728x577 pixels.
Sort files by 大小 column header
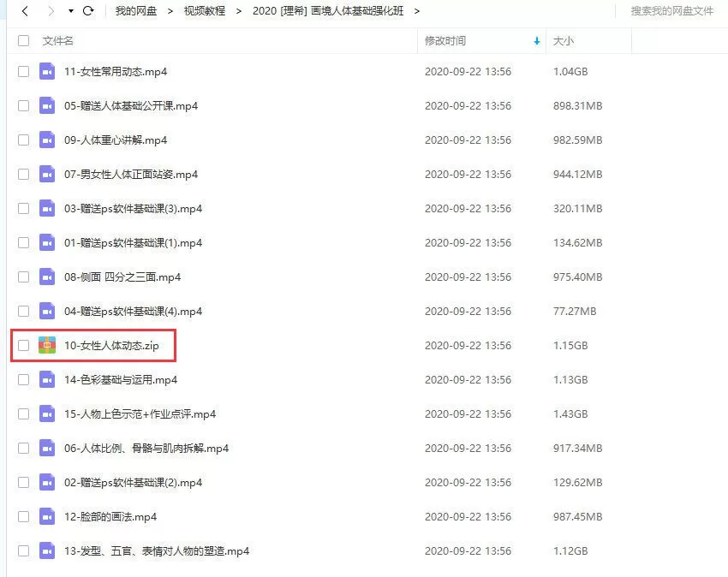pyautogui.click(x=564, y=41)
